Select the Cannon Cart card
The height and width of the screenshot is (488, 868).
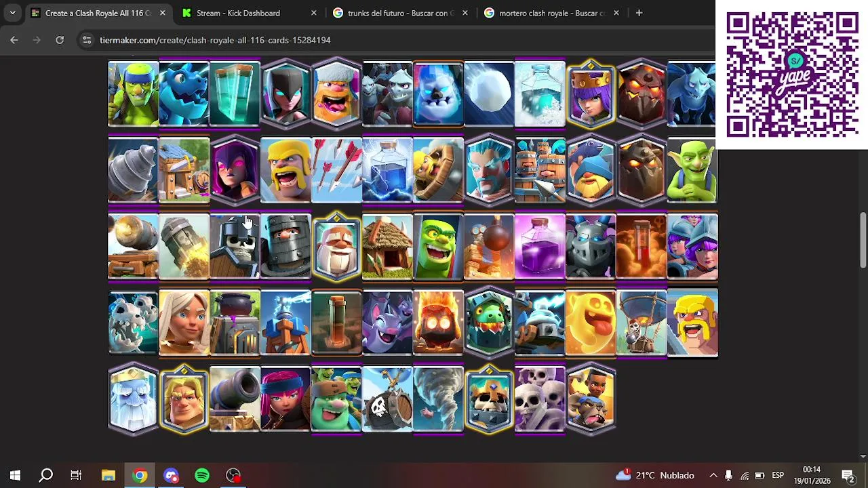coord(133,247)
